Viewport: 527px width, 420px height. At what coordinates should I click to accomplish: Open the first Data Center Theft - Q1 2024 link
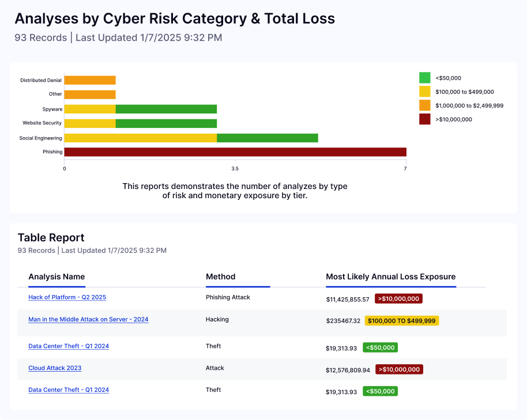pos(69,346)
